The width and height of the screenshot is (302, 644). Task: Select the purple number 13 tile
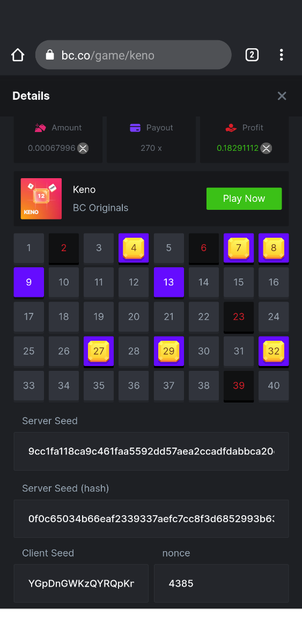click(x=169, y=282)
